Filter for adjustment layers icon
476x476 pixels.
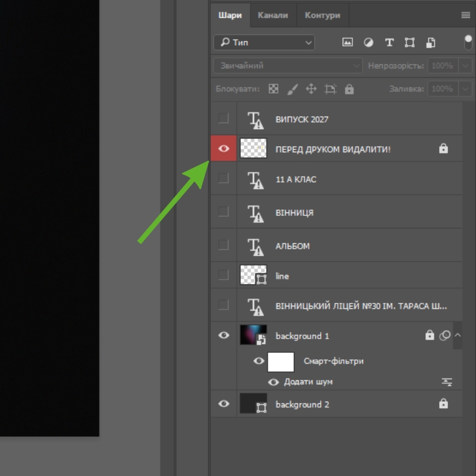368,42
